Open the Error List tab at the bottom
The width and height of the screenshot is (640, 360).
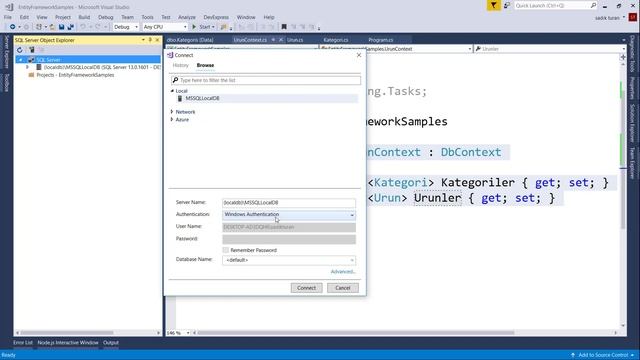[x=23, y=343]
